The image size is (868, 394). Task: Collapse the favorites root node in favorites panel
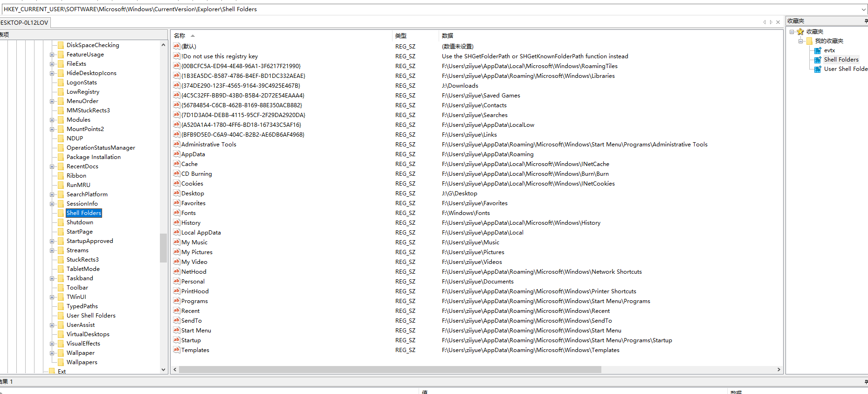pos(792,32)
